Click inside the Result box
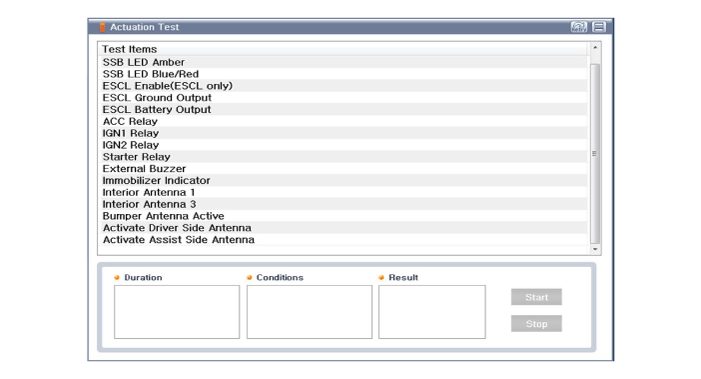701x379 pixels. 432,312
